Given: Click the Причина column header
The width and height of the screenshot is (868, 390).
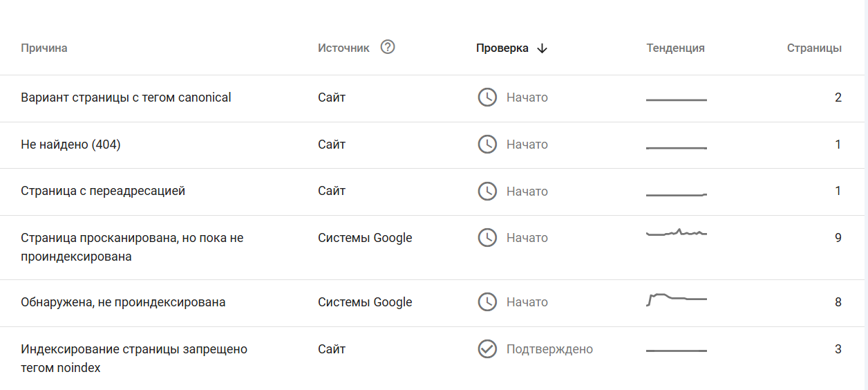Looking at the screenshot, I should click(44, 48).
